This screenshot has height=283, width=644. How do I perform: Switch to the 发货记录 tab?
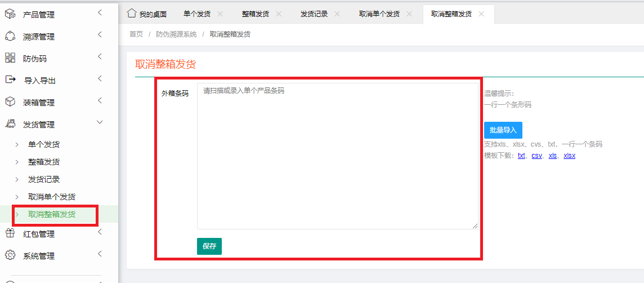[x=314, y=14]
